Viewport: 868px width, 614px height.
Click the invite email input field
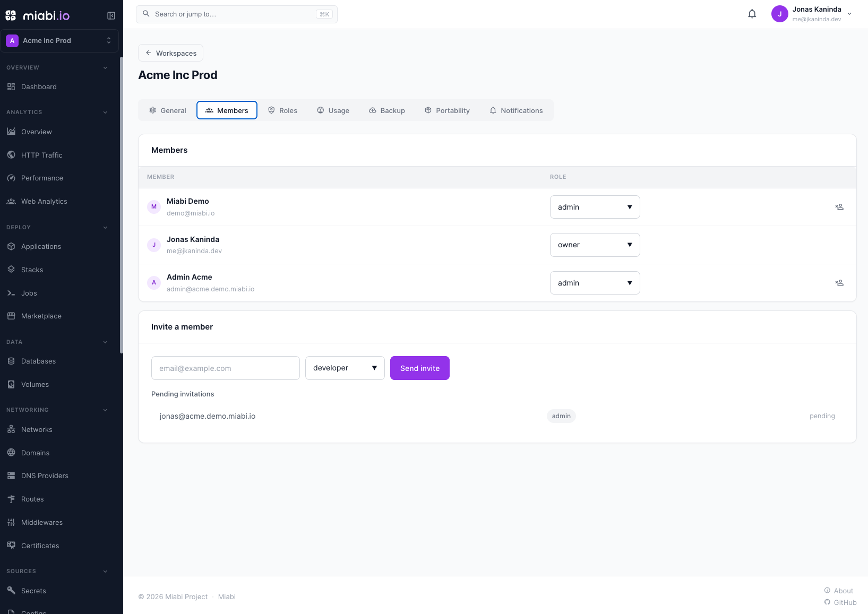click(226, 368)
